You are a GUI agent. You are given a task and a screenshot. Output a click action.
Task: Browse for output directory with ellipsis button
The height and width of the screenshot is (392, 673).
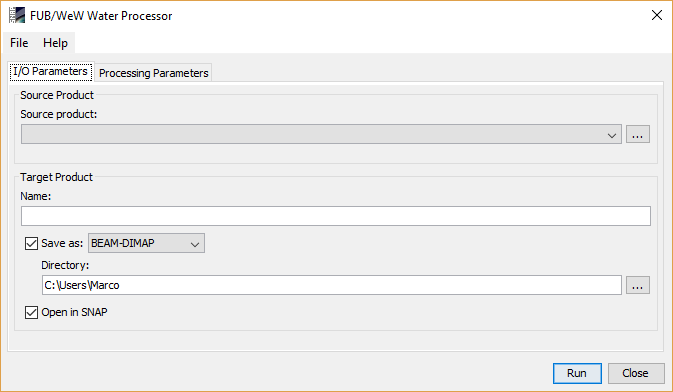[x=638, y=285]
